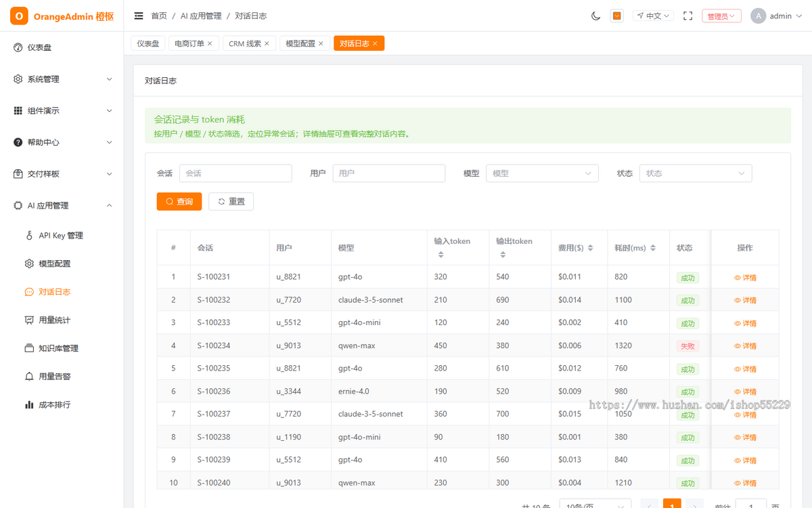812x508 pixels.
Task: Click the 失败 status tag in row 4
Action: pos(687,346)
